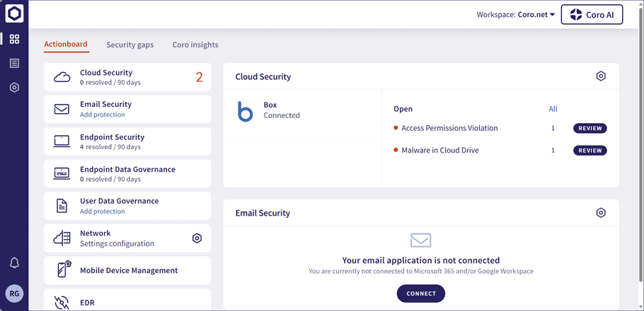Click the Mobile Device Management phone icon

click(64, 269)
